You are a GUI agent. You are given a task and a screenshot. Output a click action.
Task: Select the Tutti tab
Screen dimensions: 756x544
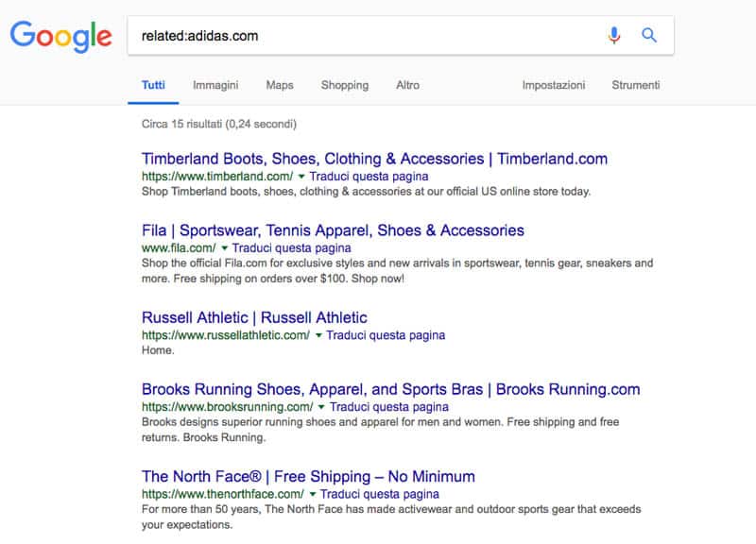(153, 85)
